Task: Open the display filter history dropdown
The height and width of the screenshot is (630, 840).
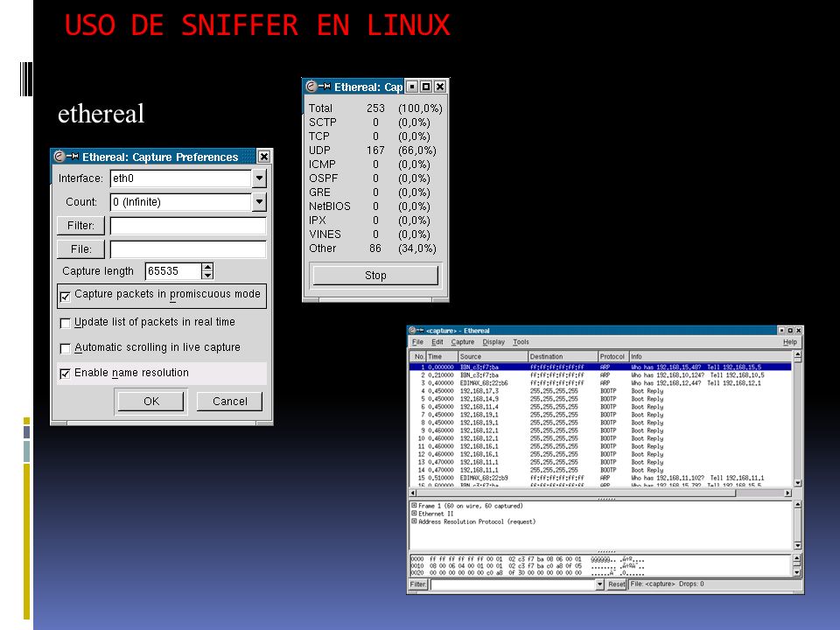Action: pos(600,584)
